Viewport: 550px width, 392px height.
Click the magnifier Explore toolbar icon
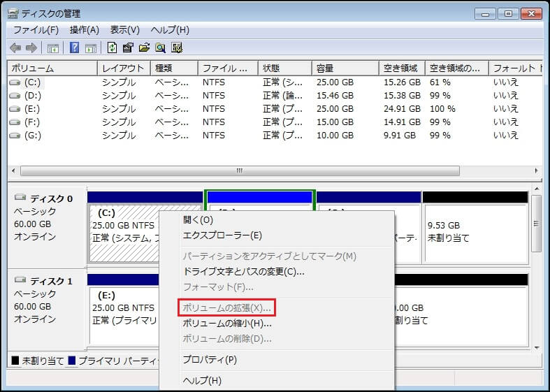click(x=161, y=48)
